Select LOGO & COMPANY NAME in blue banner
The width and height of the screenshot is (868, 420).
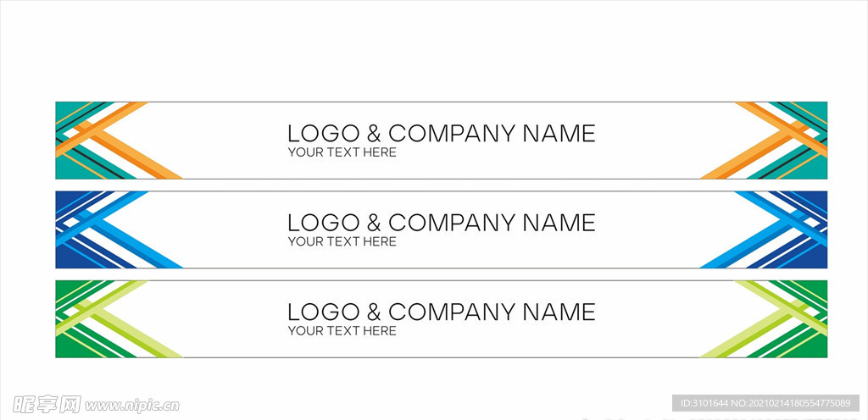pyautogui.click(x=441, y=223)
